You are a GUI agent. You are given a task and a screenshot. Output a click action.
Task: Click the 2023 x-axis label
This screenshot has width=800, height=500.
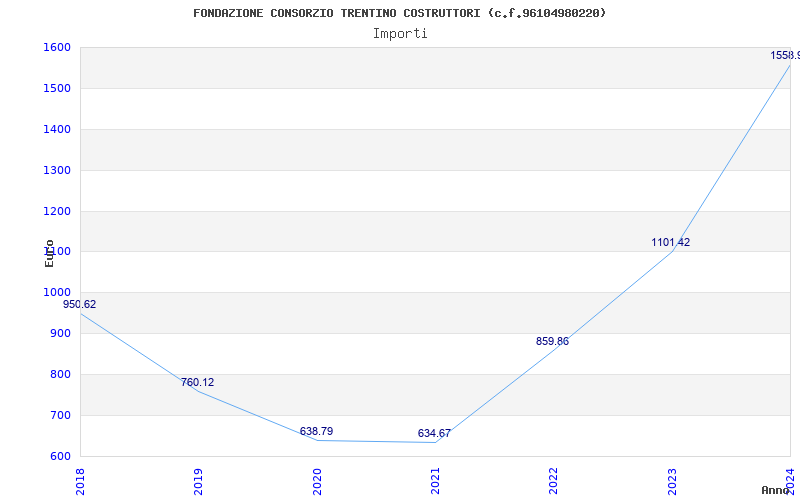[x=671, y=482]
